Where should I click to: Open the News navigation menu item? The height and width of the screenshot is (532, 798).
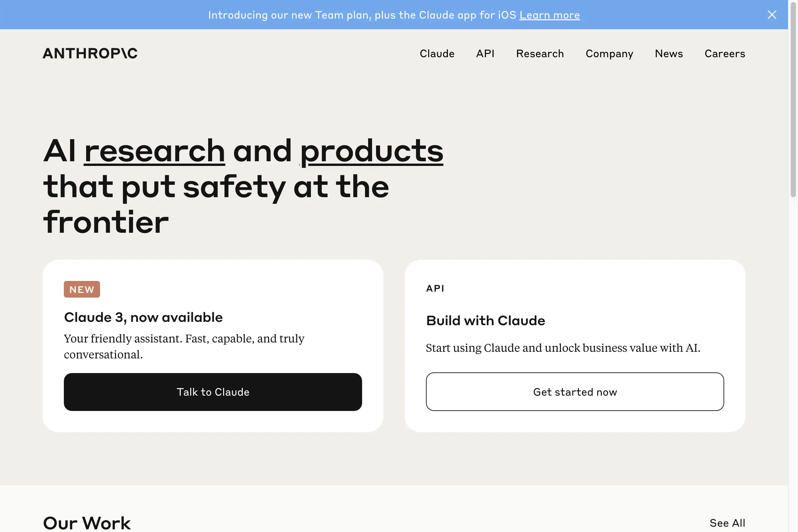tap(669, 54)
